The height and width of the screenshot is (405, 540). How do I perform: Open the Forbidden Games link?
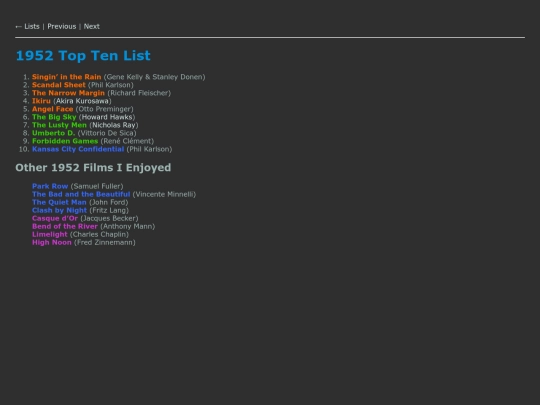tap(65, 141)
